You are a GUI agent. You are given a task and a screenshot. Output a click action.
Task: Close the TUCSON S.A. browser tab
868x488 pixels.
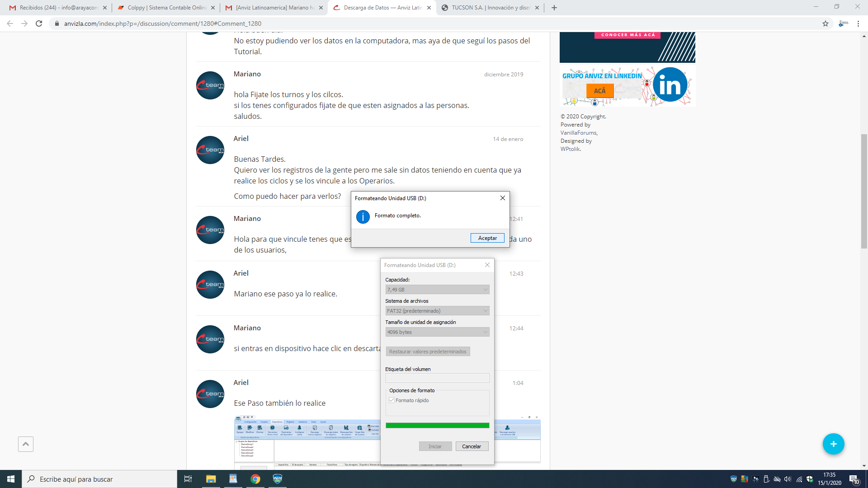tap(537, 8)
